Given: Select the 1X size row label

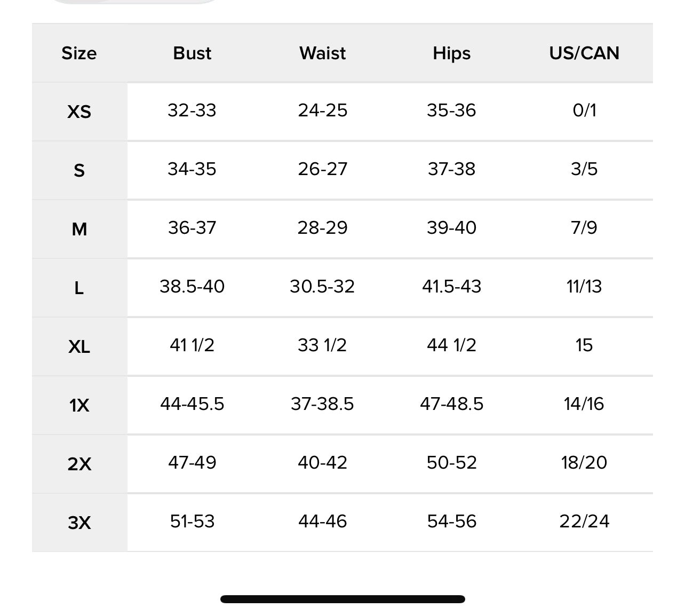Looking at the screenshot, I should [79, 405].
